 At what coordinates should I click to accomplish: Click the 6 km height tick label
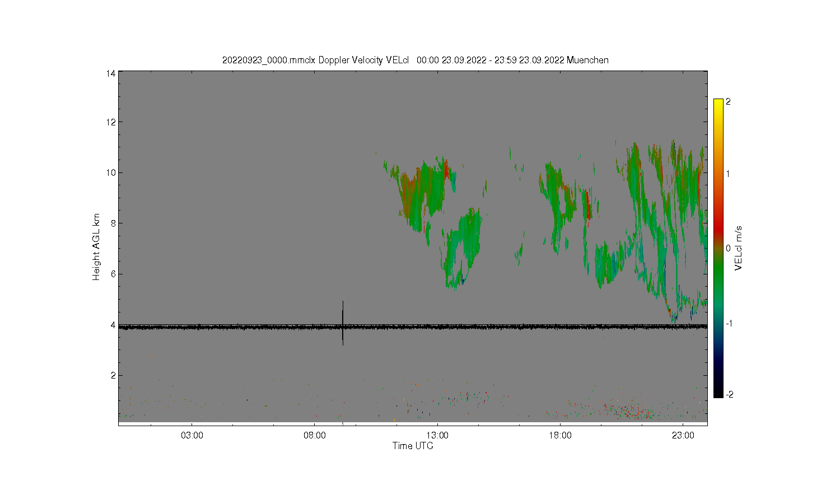[113, 274]
